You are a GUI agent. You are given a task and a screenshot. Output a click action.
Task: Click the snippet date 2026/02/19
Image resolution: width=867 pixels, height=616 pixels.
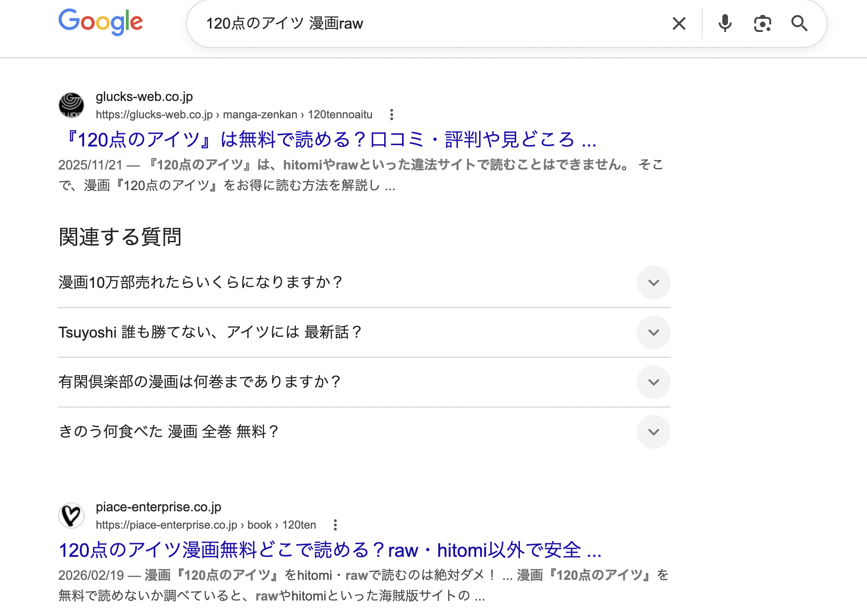(91, 575)
